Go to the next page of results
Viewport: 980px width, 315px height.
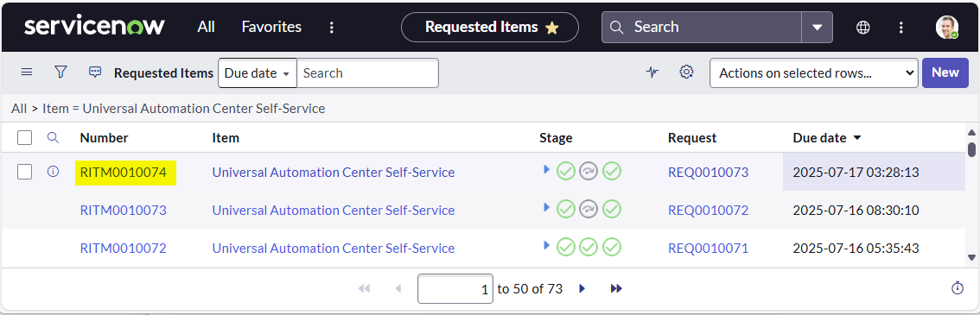(582, 288)
